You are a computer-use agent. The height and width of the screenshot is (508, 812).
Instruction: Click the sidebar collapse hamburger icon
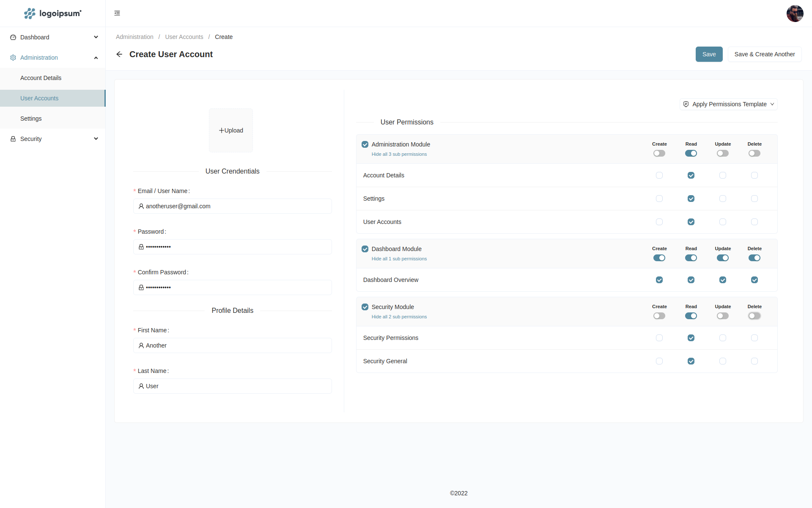117,13
